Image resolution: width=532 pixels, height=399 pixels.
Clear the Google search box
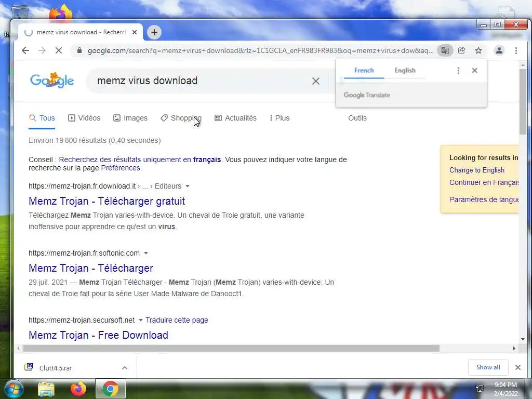click(315, 81)
